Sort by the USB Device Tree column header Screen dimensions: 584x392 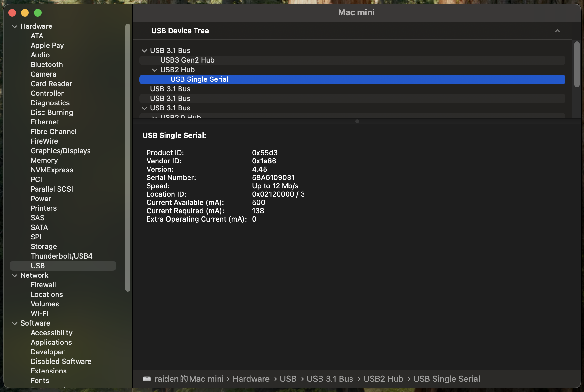180,31
